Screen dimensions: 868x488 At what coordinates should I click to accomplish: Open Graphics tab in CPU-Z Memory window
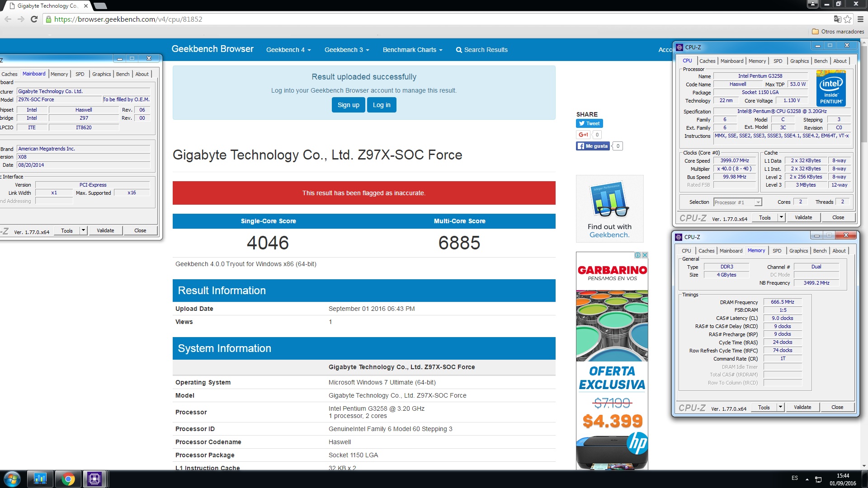[798, 251]
